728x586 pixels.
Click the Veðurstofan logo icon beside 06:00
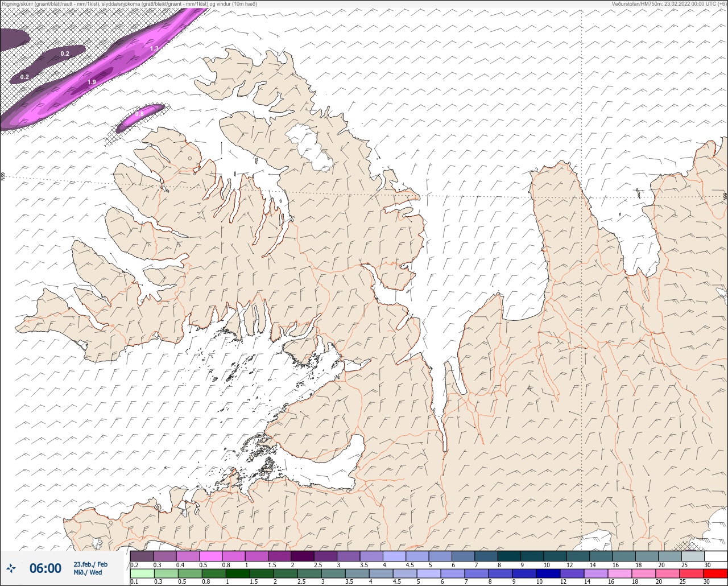tap(11, 568)
